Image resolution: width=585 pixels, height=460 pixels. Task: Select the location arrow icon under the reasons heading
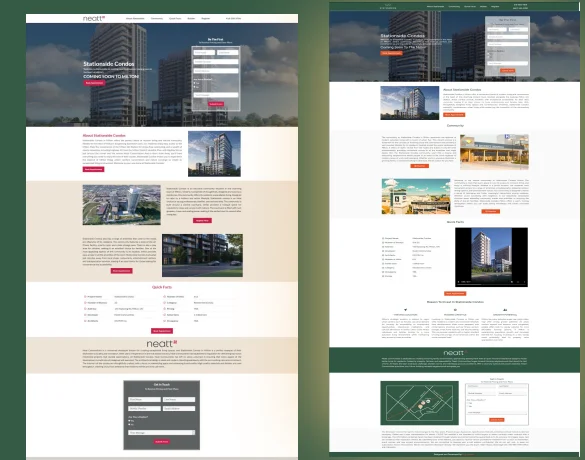406,310
